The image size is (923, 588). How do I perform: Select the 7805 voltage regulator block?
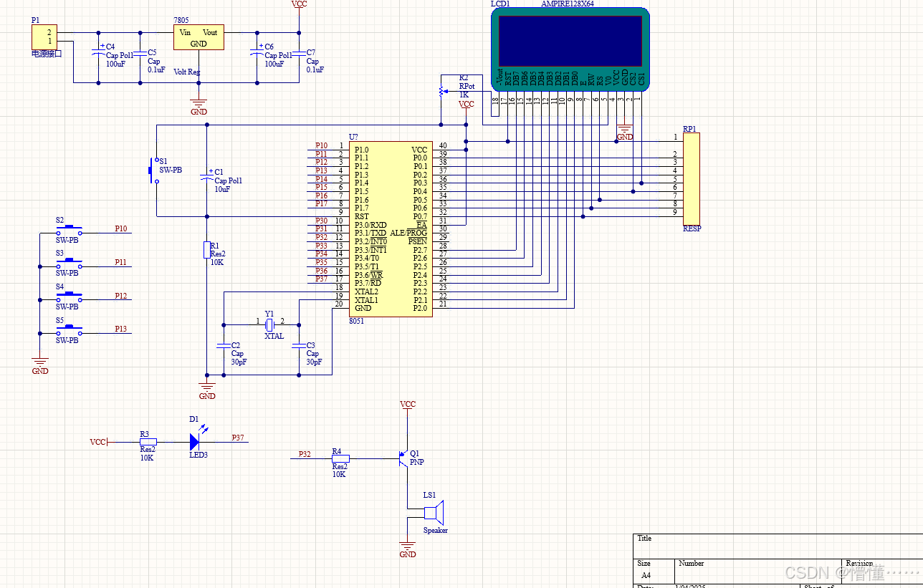tap(199, 37)
